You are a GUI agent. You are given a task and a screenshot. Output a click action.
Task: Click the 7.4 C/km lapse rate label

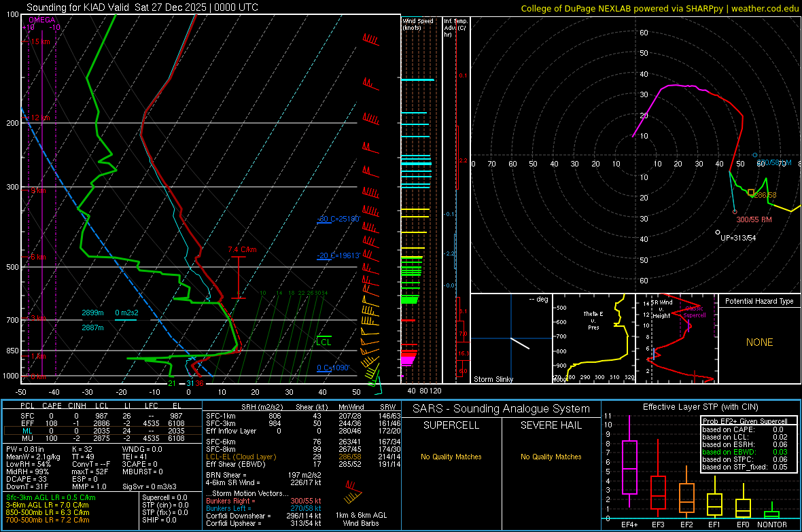(x=242, y=249)
